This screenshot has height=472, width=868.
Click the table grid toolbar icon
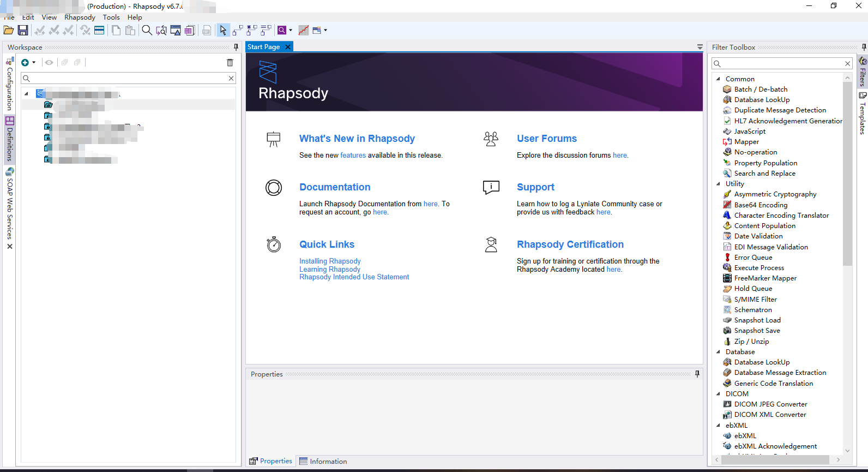pyautogui.click(x=99, y=31)
